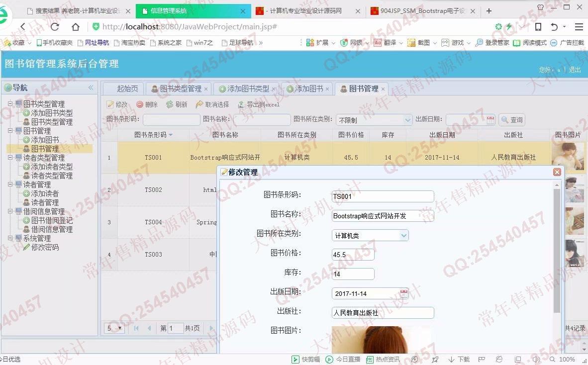
Task: Open the page size dropdown showing 5
Action: click(x=114, y=328)
